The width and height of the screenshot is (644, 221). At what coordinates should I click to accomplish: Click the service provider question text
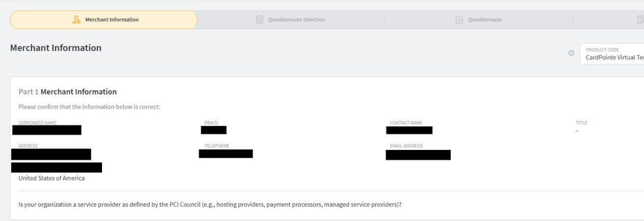pyautogui.click(x=210, y=204)
